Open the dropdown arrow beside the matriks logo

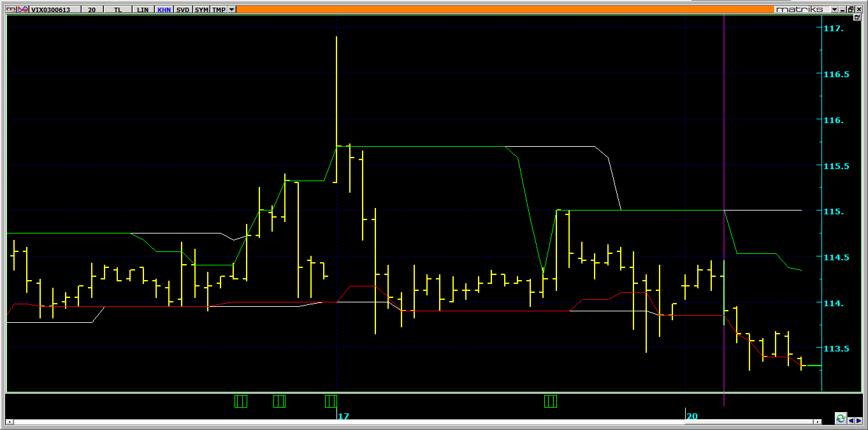tap(834, 10)
